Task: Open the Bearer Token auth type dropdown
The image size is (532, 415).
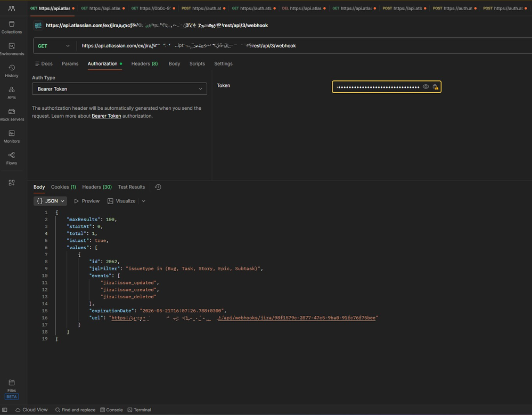Action: coord(119,89)
